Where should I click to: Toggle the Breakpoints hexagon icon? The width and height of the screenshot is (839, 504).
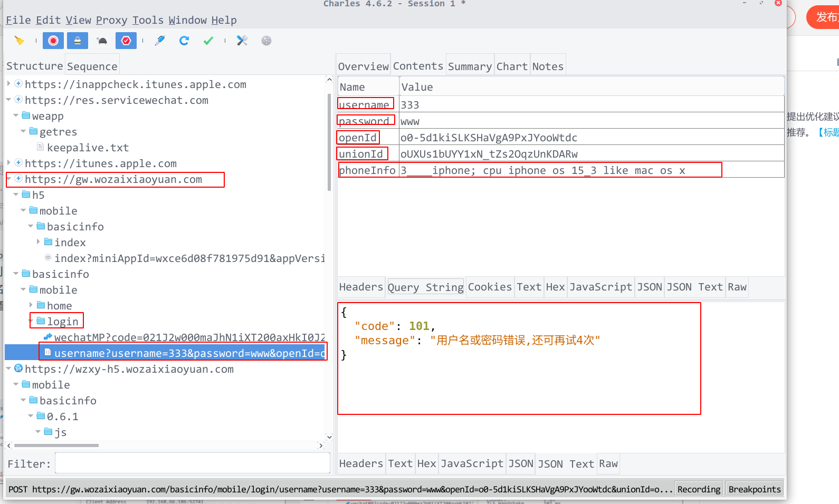(126, 41)
